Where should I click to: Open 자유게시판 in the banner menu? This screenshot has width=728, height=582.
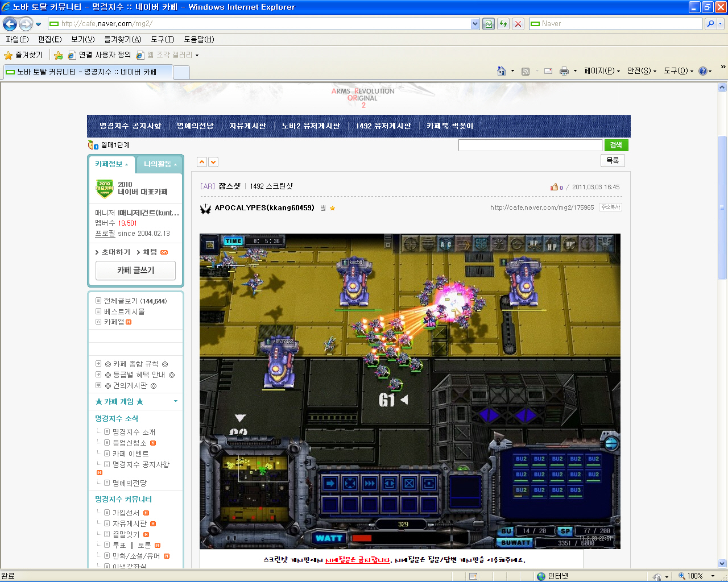pyautogui.click(x=247, y=126)
